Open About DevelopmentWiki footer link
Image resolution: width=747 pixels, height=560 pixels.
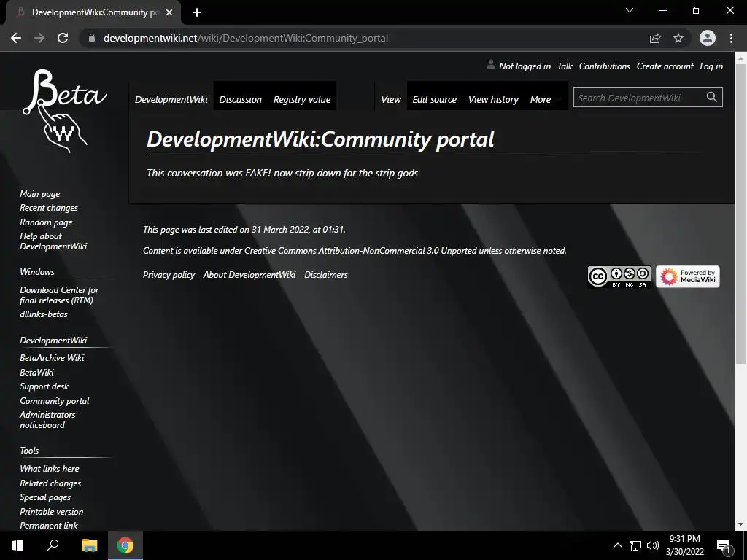coord(249,275)
